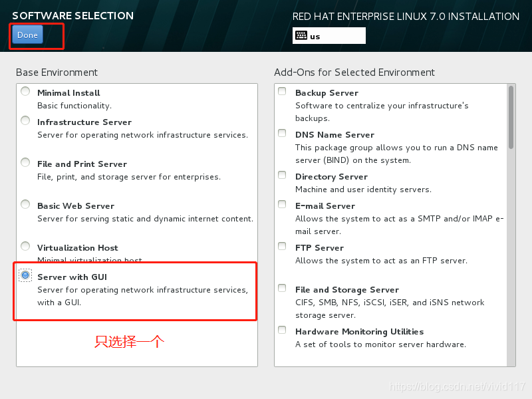Image resolution: width=532 pixels, height=399 pixels.
Task: Click the Directory Server title text
Action: pos(331,177)
